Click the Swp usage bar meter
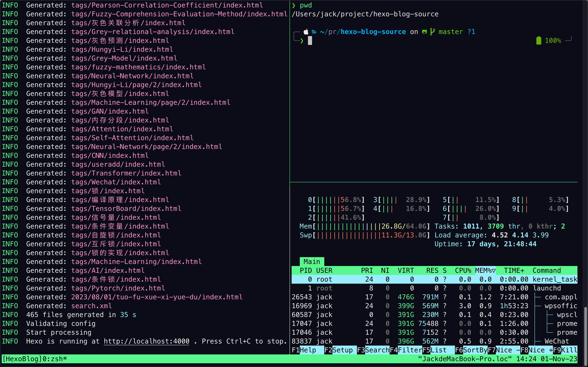 tap(365, 235)
